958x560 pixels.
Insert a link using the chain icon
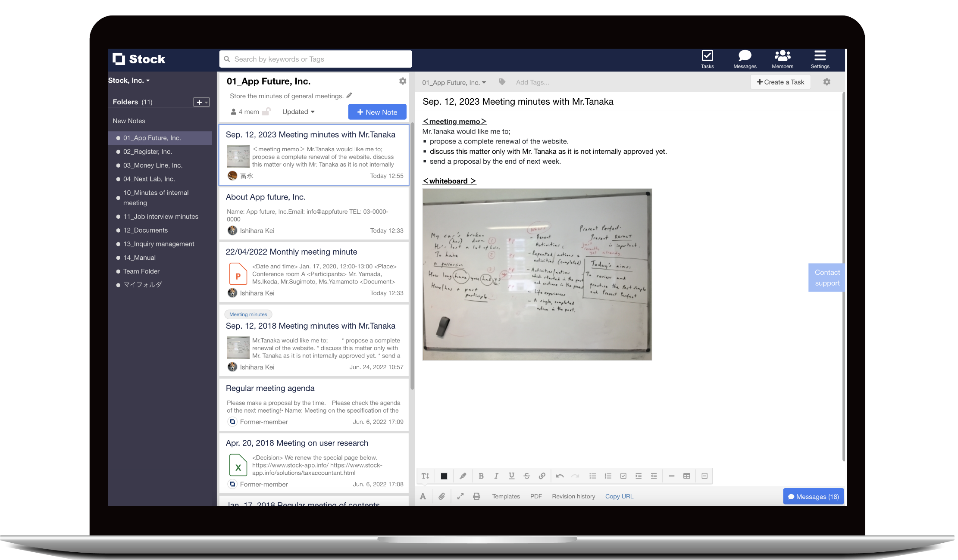tap(542, 476)
